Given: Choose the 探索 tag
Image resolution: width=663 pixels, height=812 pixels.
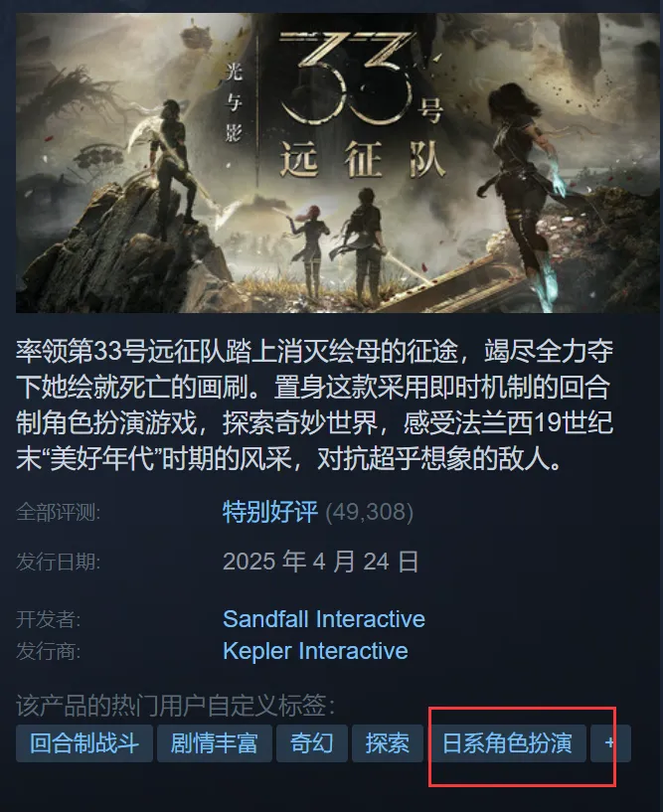Looking at the screenshot, I should (388, 743).
